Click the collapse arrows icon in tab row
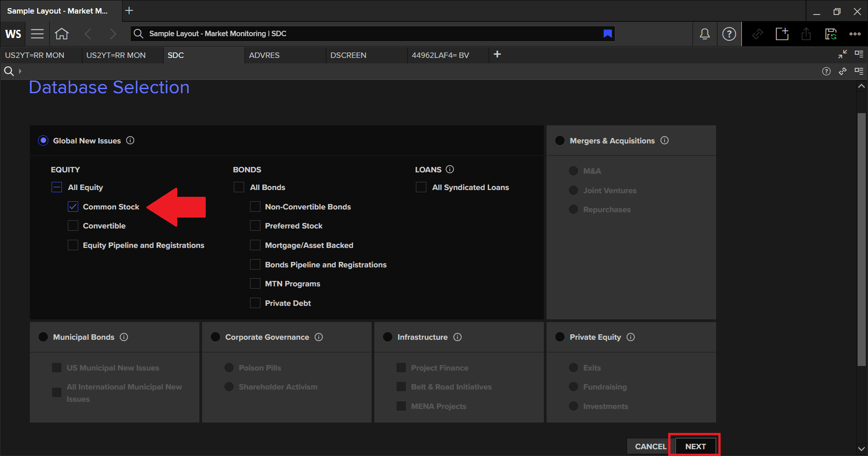 point(843,54)
